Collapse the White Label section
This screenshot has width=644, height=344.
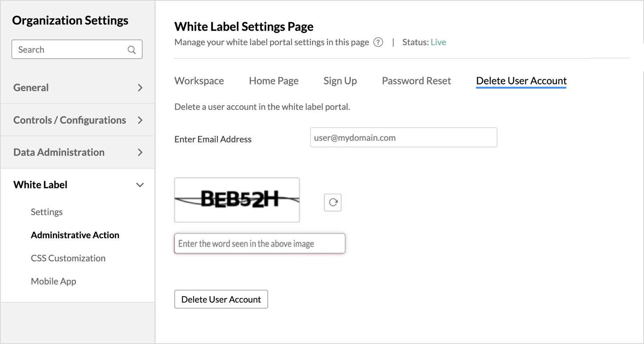pos(77,185)
